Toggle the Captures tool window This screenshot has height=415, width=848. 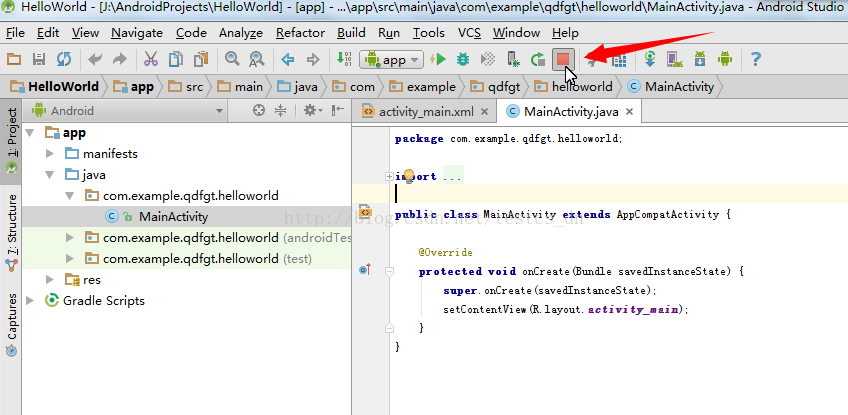11,325
